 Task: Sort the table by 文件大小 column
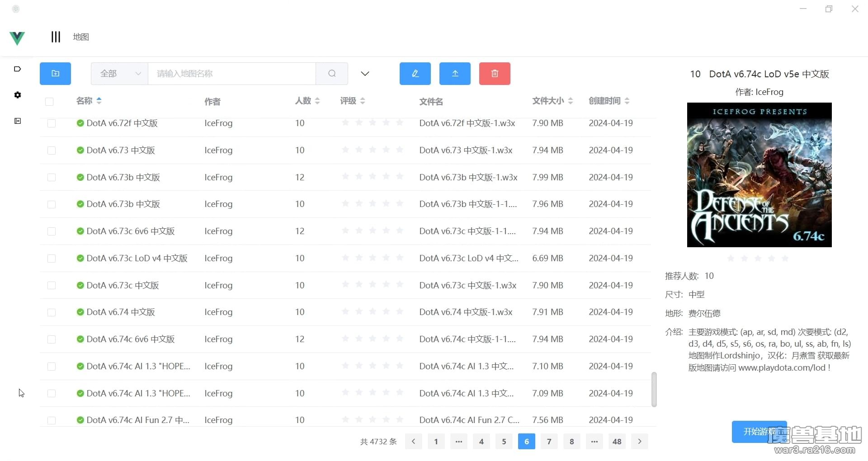[552, 101]
